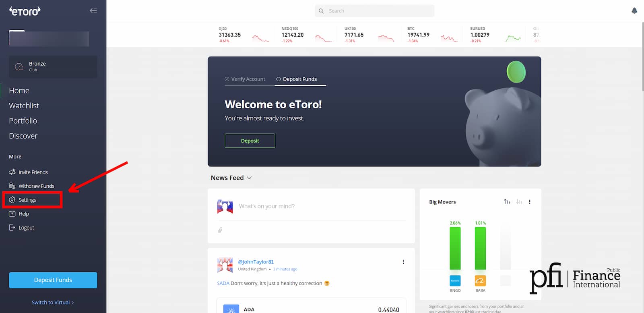Click the ADA coin icon
The height and width of the screenshot is (313, 644).
[231, 309]
